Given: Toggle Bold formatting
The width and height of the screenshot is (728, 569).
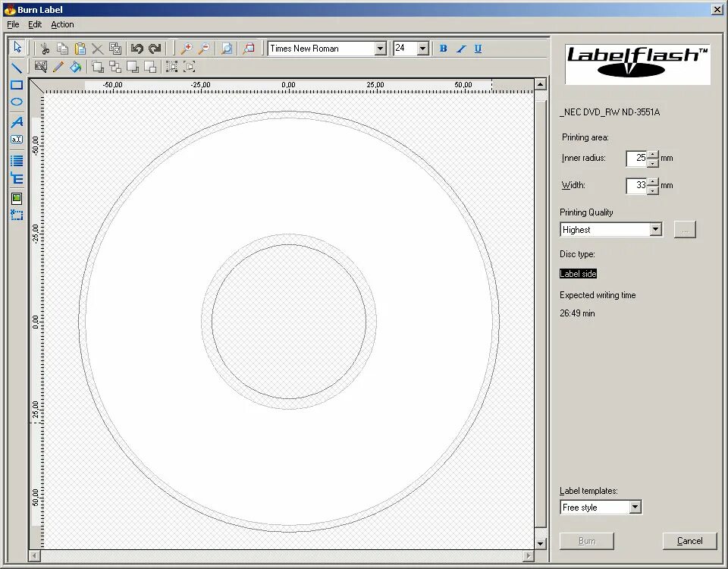Looking at the screenshot, I should pos(444,49).
